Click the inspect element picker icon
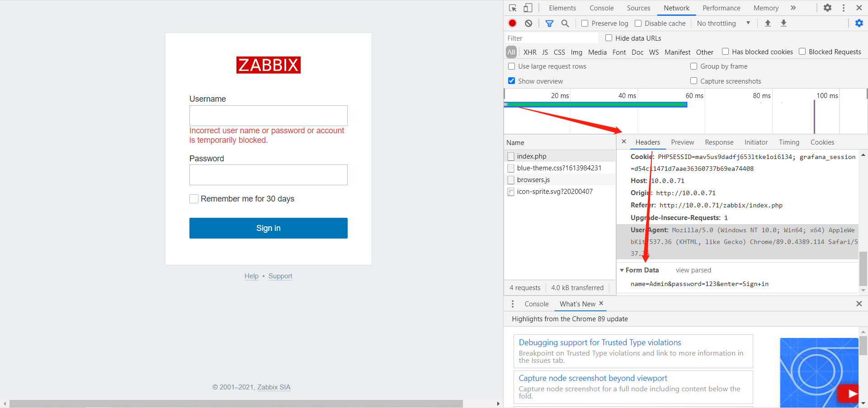 (513, 8)
